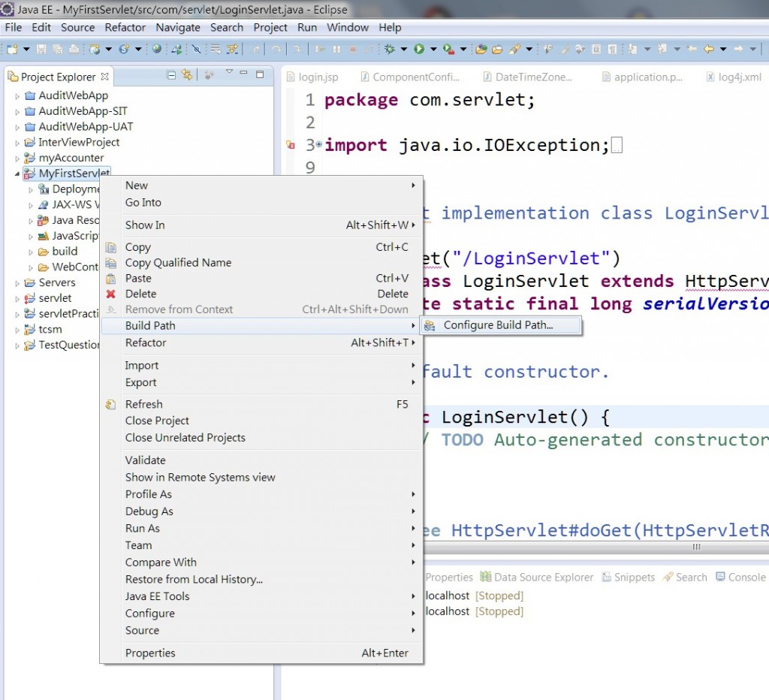Open the Navigate menu
769x700 pixels.
click(177, 28)
